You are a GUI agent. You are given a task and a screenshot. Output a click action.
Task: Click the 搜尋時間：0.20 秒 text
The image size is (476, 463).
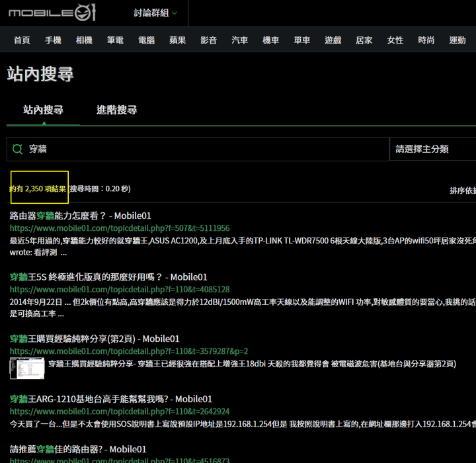coord(100,189)
